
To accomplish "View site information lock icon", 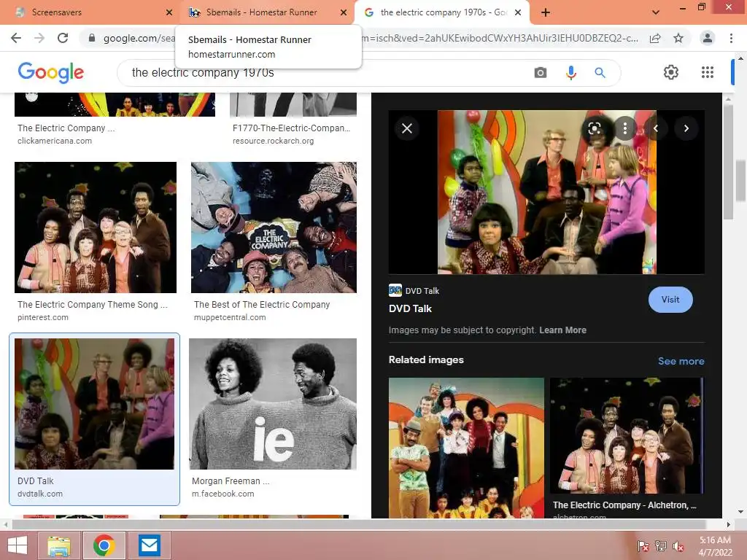I will coord(92,38).
